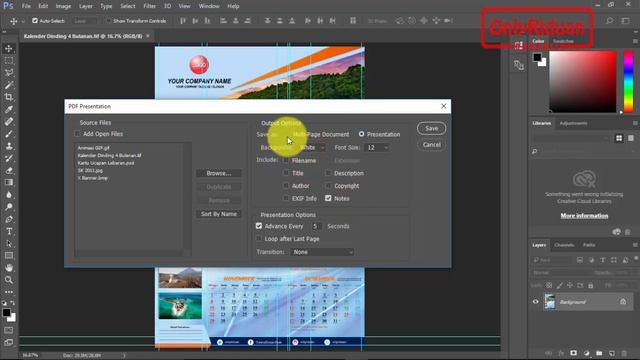Click the add layer mask icon
Viewport: 640px width, 360px height.
573,353
